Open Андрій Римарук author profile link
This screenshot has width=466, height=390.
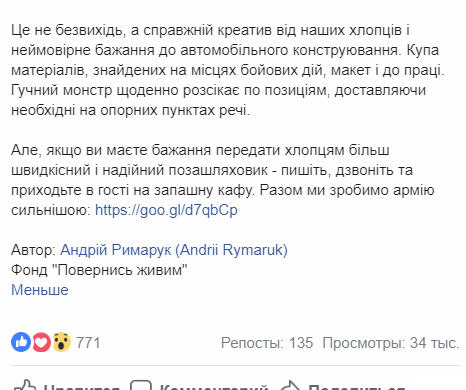pyautogui.click(x=174, y=250)
